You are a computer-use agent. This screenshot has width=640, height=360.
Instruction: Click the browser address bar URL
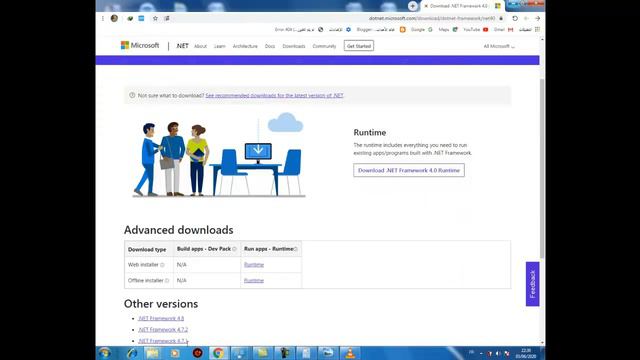432,18
